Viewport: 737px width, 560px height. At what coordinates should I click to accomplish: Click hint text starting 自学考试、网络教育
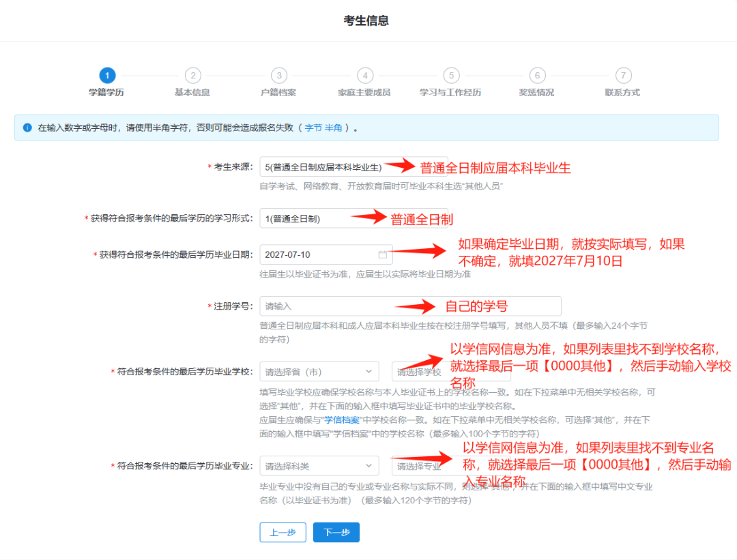pyautogui.click(x=381, y=186)
